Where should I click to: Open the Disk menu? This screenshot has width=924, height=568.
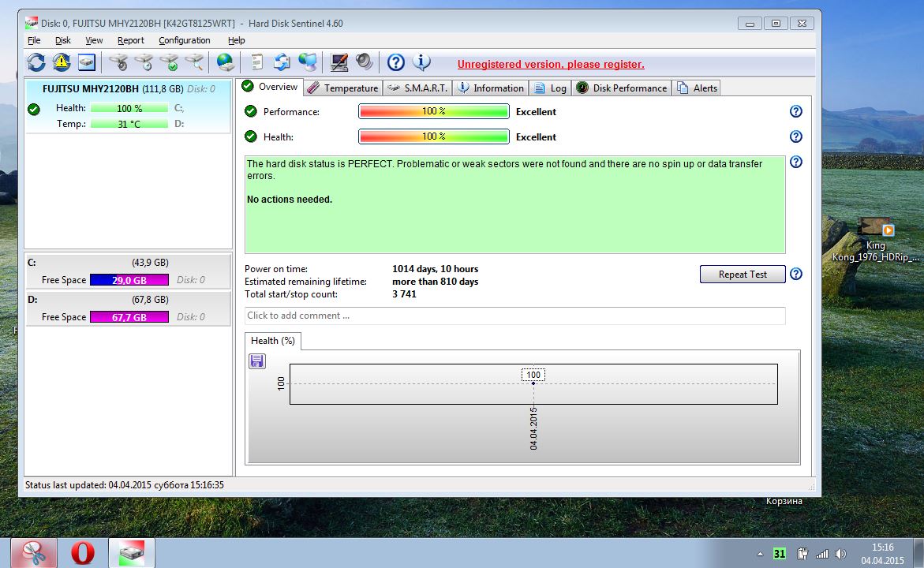(63, 40)
